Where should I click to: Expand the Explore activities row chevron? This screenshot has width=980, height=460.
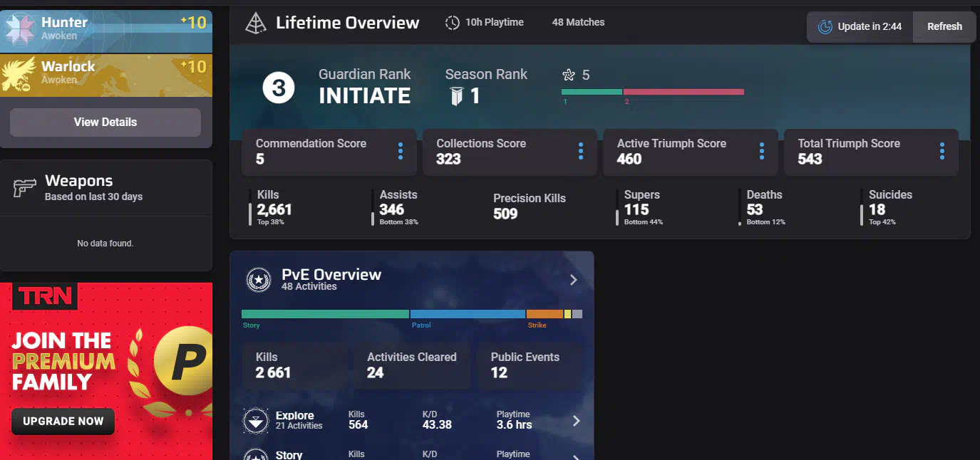tap(576, 421)
